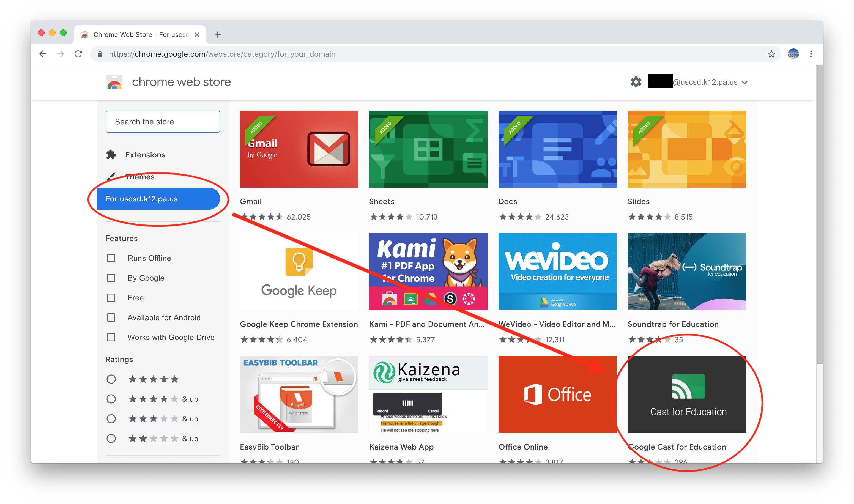Image resolution: width=854 pixels, height=504 pixels.
Task: Click the browser back arrow
Action: pos(43,54)
